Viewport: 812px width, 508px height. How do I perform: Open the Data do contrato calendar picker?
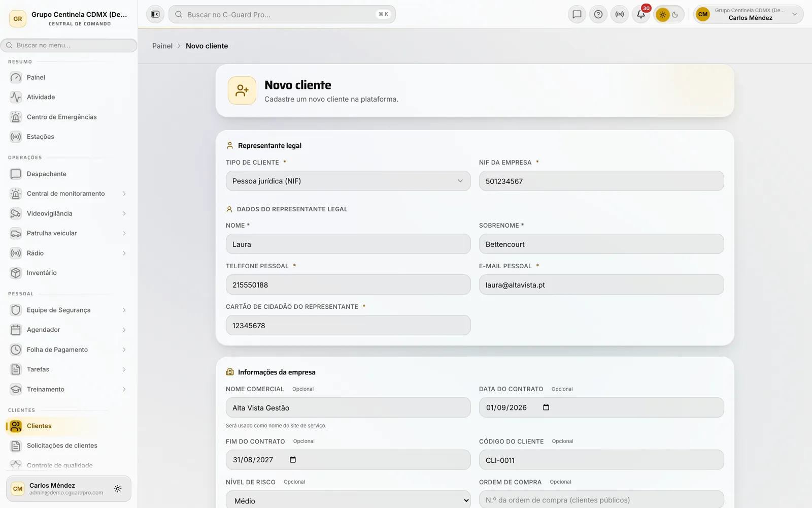tap(546, 407)
